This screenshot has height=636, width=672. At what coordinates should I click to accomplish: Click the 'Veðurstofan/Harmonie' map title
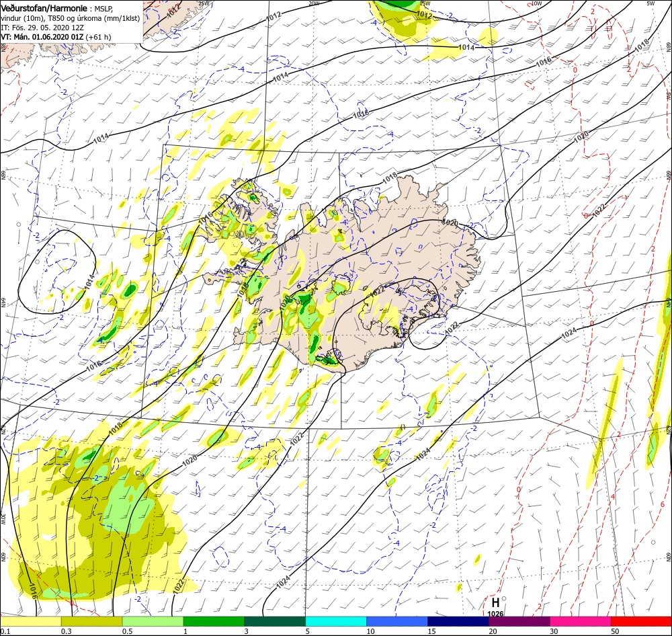click(44, 8)
